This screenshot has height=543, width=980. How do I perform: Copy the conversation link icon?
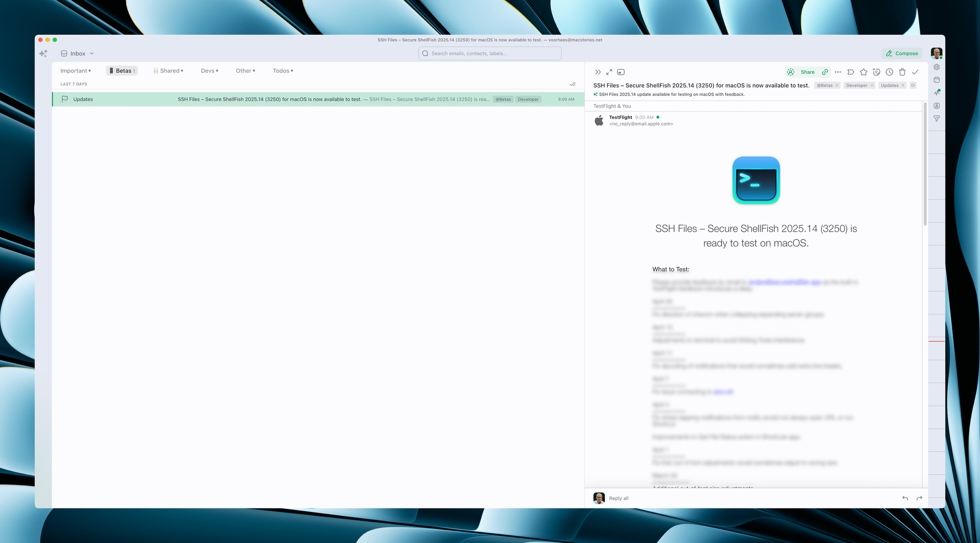[x=825, y=72]
